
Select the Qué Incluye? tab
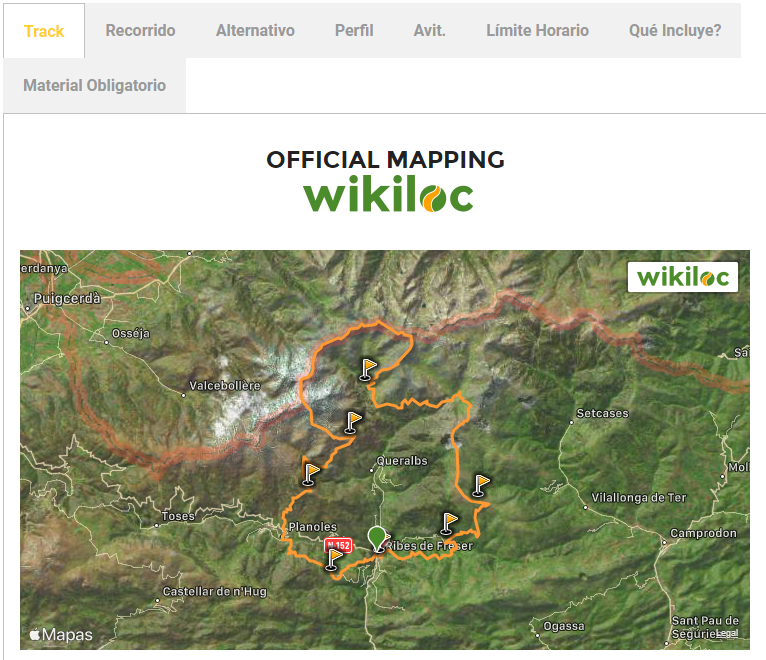tap(675, 31)
